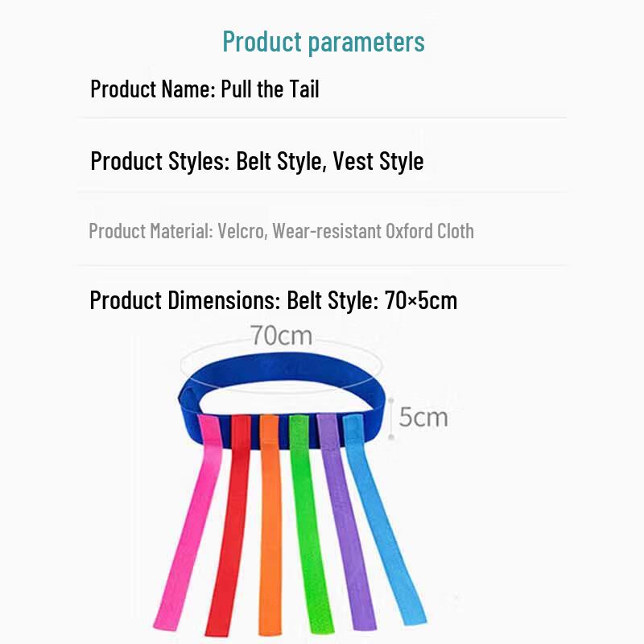Click the word Velcro
Image resolution: width=644 pixels, height=644 pixels.
(242, 231)
